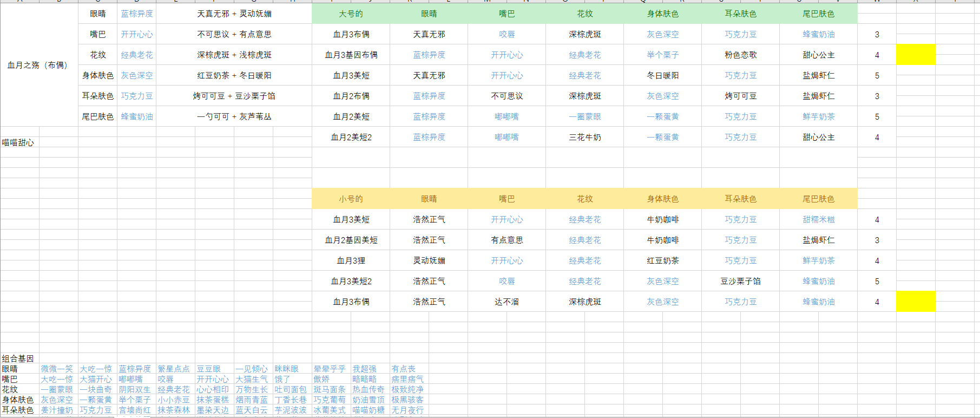
Task: Click the 晕晕乎乎 gene cell
Action: coord(331,369)
